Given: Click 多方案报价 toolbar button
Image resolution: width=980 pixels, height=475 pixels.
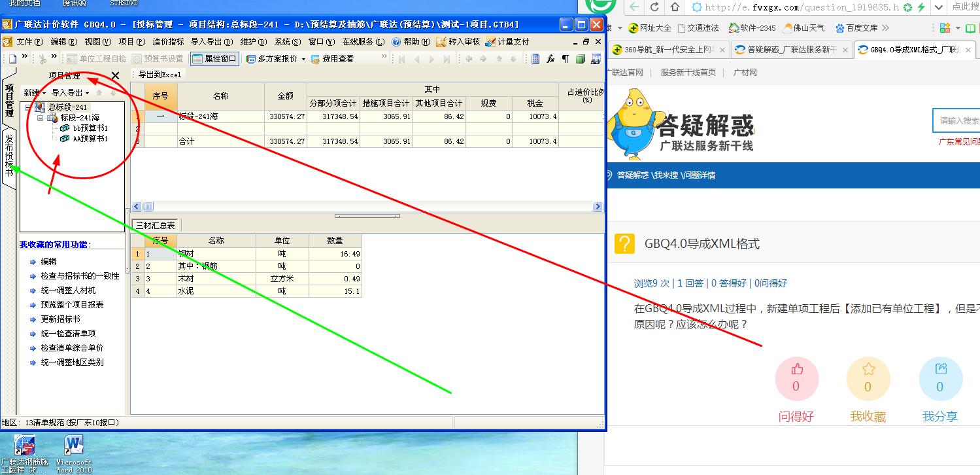Looking at the screenshot, I should 271,59.
